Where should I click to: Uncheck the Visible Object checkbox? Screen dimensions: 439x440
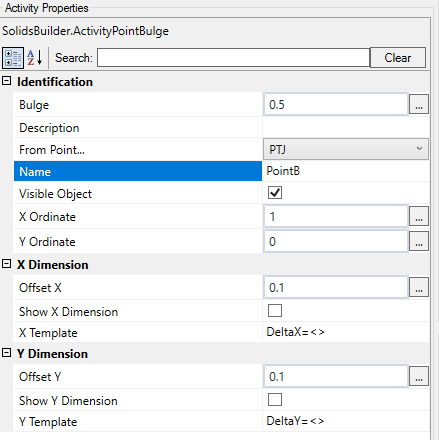click(x=275, y=193)
